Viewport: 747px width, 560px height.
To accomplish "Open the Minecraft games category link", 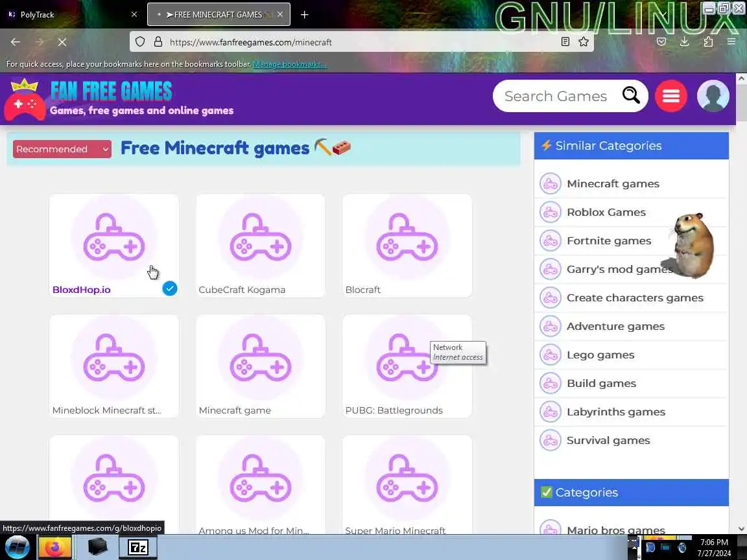I will [x=613, y=184].
